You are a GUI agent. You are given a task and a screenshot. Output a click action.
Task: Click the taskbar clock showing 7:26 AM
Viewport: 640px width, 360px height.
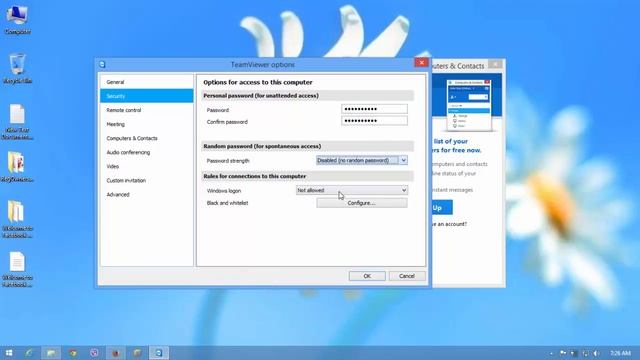coord(620,353)
